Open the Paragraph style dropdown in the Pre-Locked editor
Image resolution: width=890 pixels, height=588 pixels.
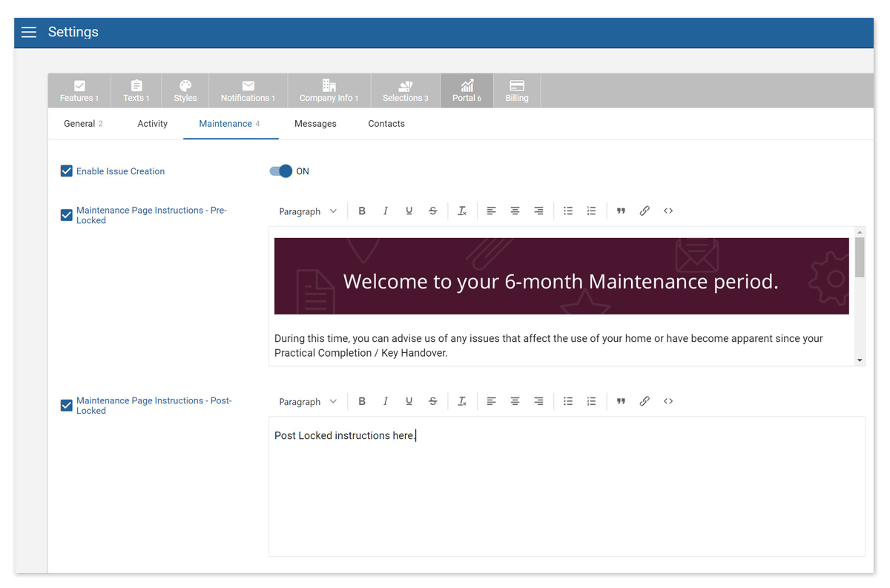point(308,211)
